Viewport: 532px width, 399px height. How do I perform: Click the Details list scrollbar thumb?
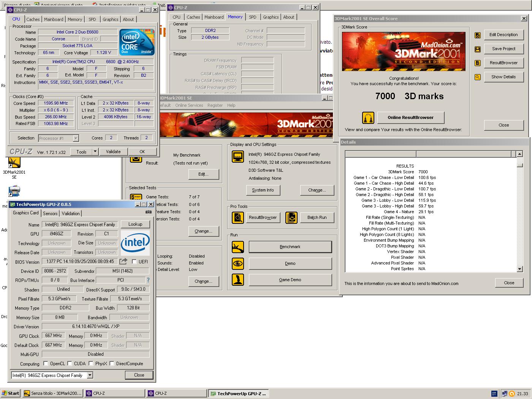pyautogui.click(x=520, y=165)
